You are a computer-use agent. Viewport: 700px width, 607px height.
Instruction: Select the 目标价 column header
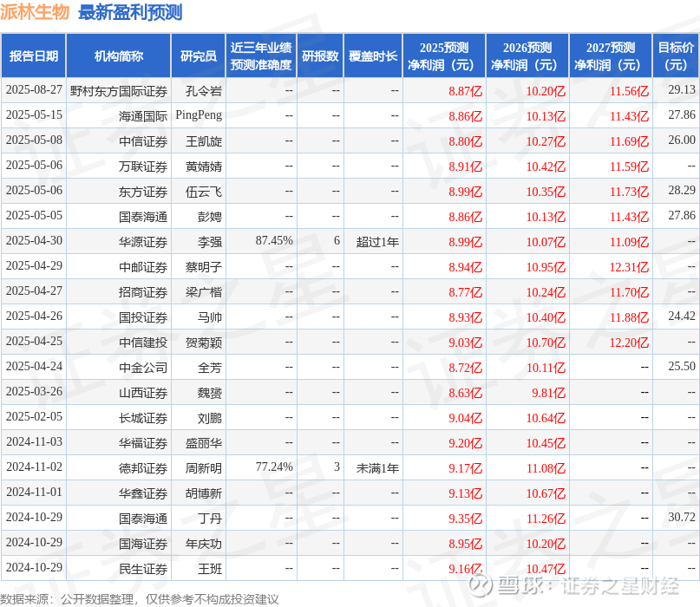tap(676, 55)
